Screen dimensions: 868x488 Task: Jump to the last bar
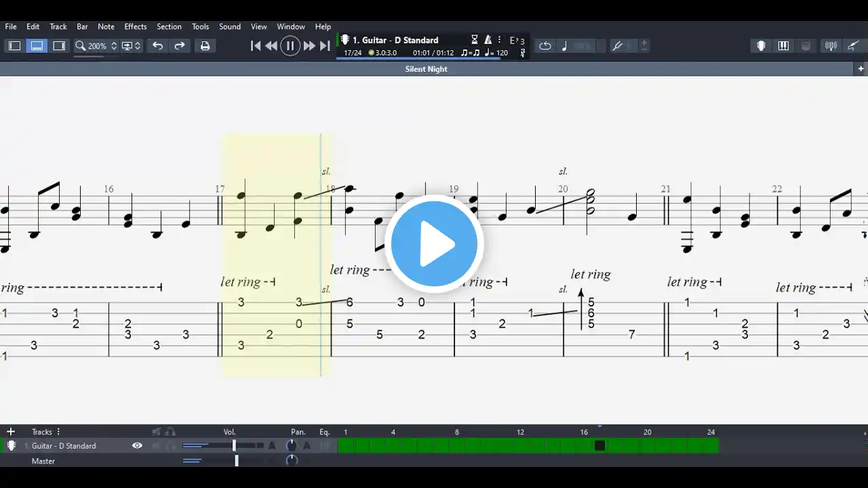pyautogui.click(x=325, y=46)
